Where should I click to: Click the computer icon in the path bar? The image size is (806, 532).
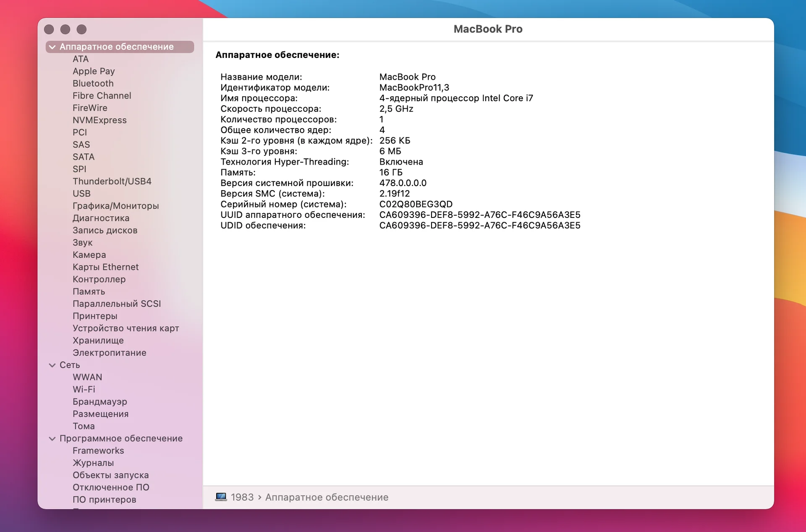[x=221, y=497]
